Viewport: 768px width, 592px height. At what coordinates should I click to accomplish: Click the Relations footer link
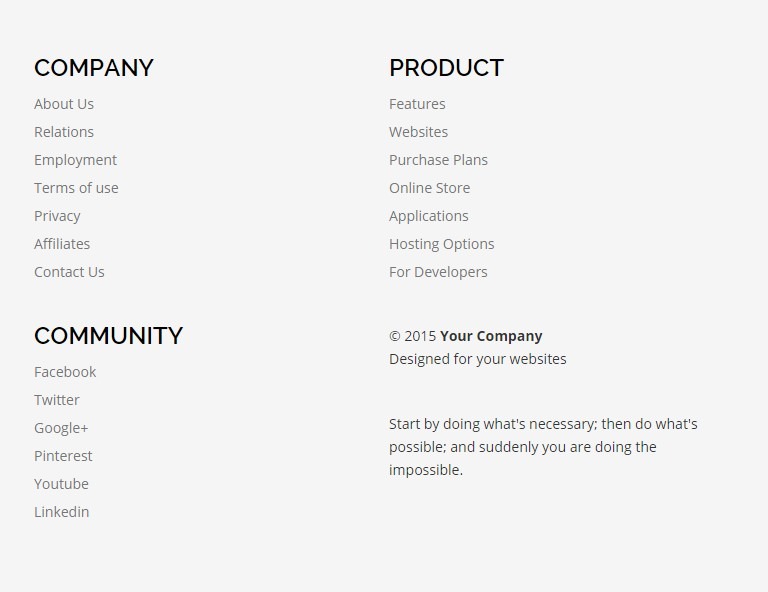coord(64,132)
